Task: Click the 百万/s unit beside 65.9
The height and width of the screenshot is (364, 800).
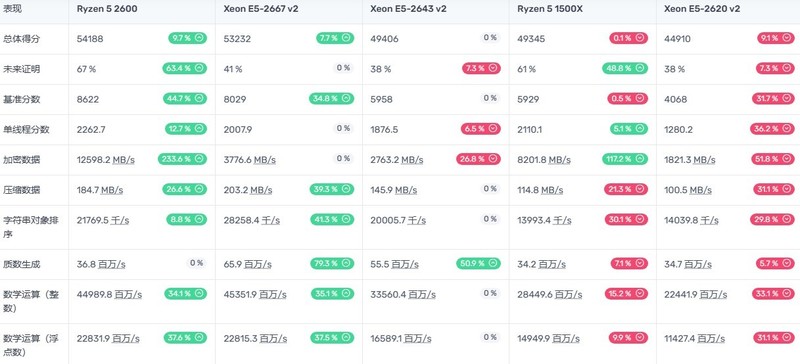Action: (x=258, y=264)
